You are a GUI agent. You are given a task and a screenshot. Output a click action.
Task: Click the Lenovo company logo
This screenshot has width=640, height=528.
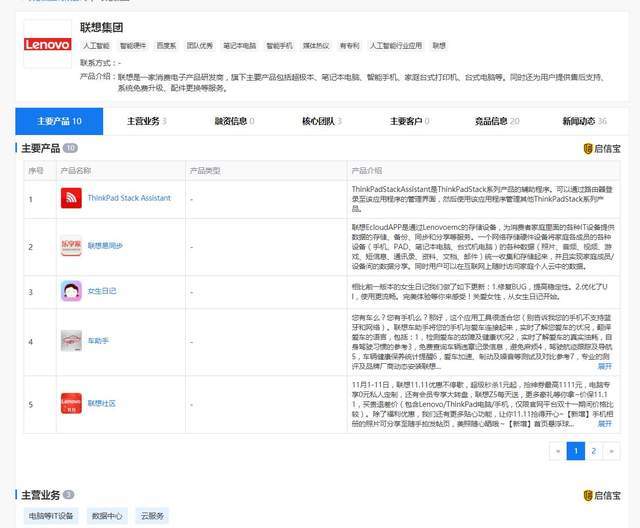coord(47,44)
